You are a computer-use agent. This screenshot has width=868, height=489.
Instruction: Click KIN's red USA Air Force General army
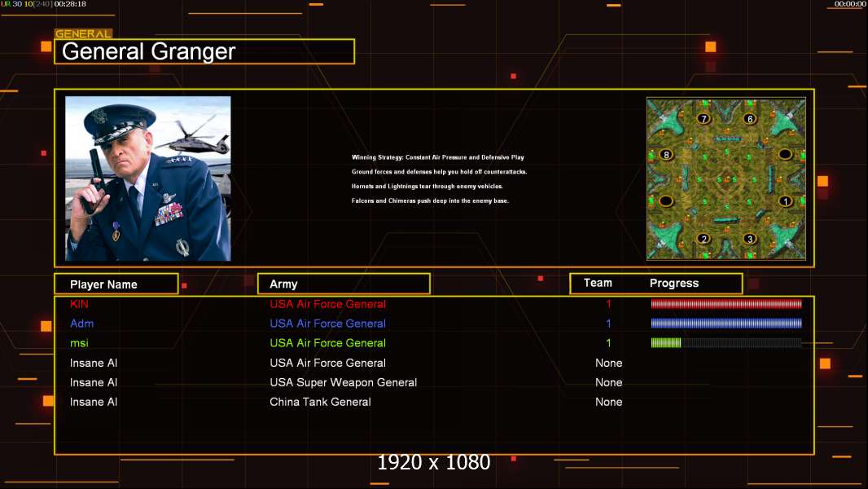coord(327,304)
